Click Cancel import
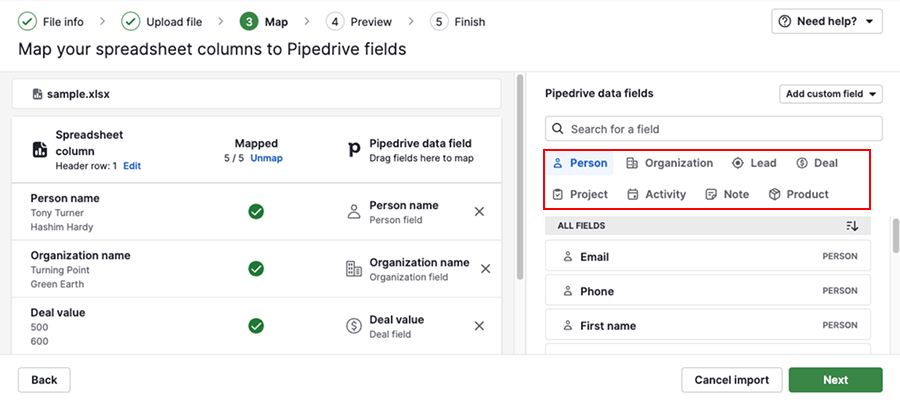 pos(731,380)
